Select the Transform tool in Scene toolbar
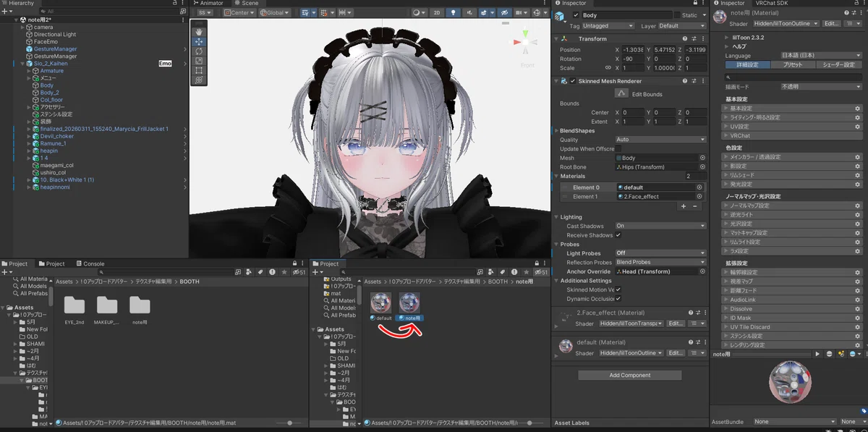The image size is (868, 432). [199, 80]
